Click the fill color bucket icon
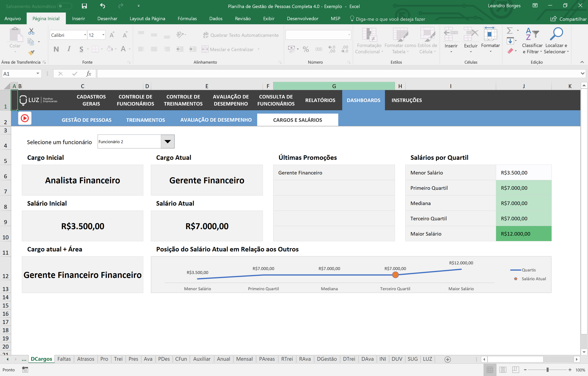This screenshot has width=588, height=376. [110, 49]
